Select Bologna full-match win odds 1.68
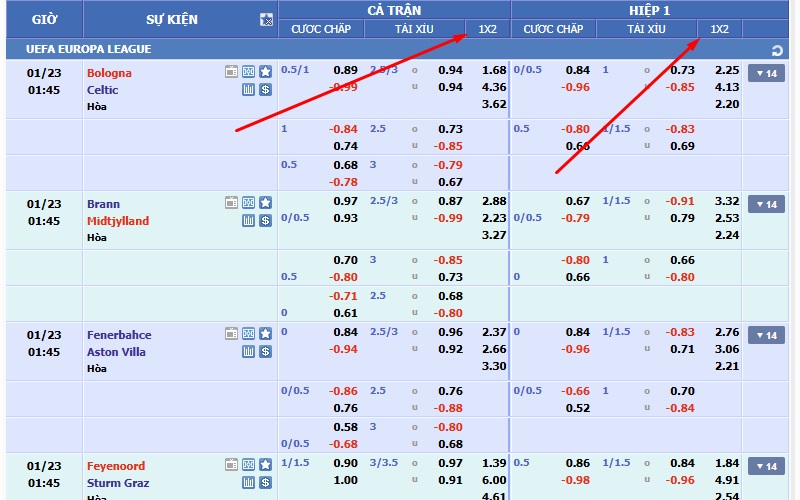Image resolution: width=800 pixels, height=500 pixels. point(494,70)
